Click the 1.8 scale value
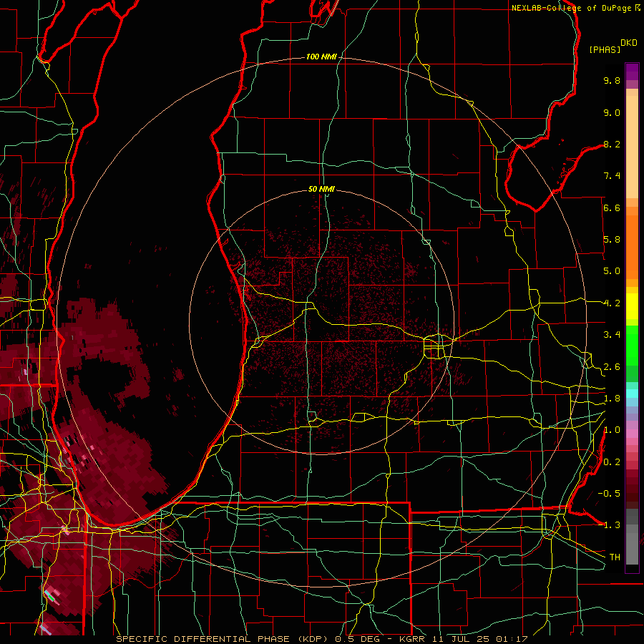The image size is (644, 644). click(612, 399)
